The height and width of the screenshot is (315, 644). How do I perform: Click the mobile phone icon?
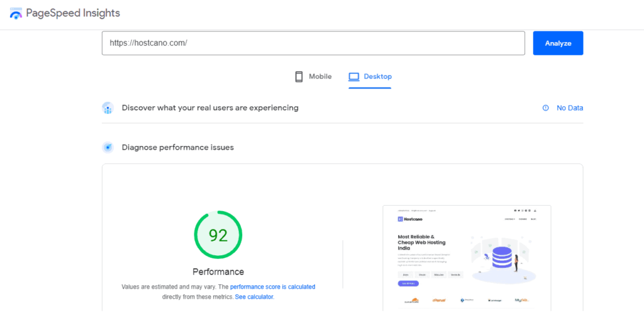(299, 77)
